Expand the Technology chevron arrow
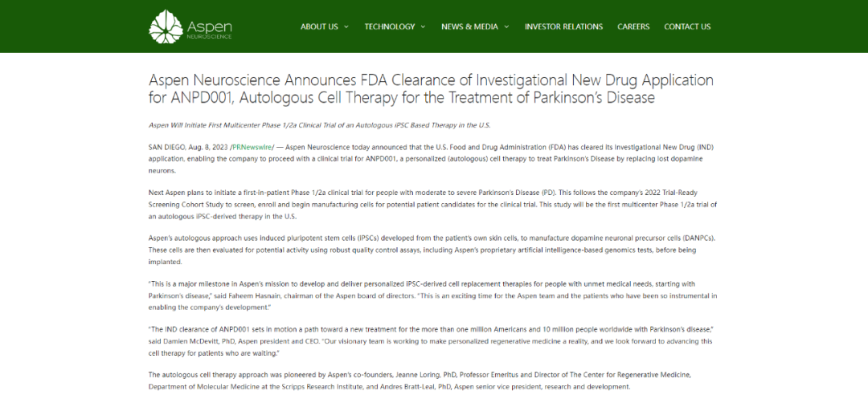Viewport: 868px width, 399px height. [423, 26]
